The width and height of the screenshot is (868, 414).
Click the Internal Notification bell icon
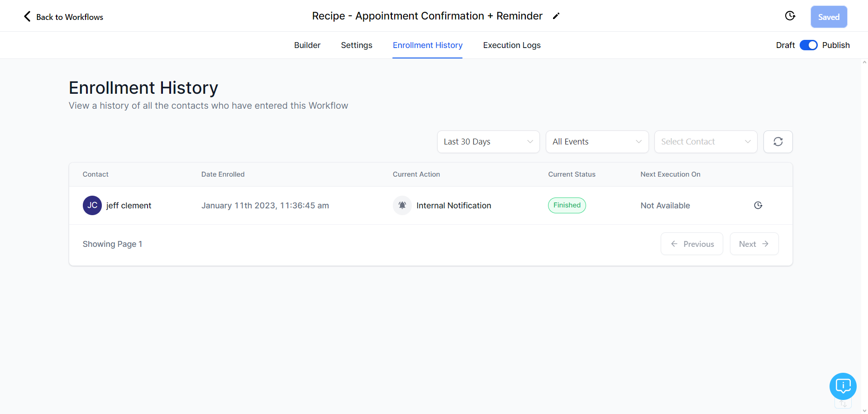pos(402,205)
